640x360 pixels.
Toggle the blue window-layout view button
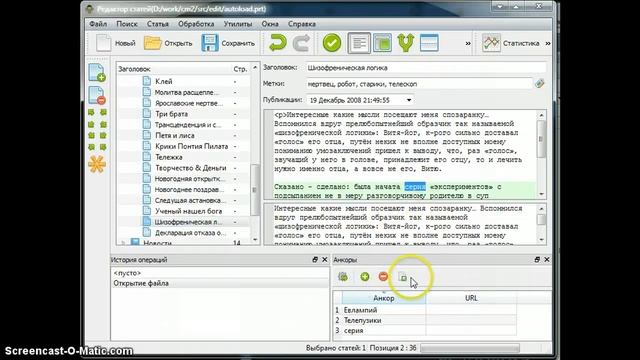[x=429, y=43]
